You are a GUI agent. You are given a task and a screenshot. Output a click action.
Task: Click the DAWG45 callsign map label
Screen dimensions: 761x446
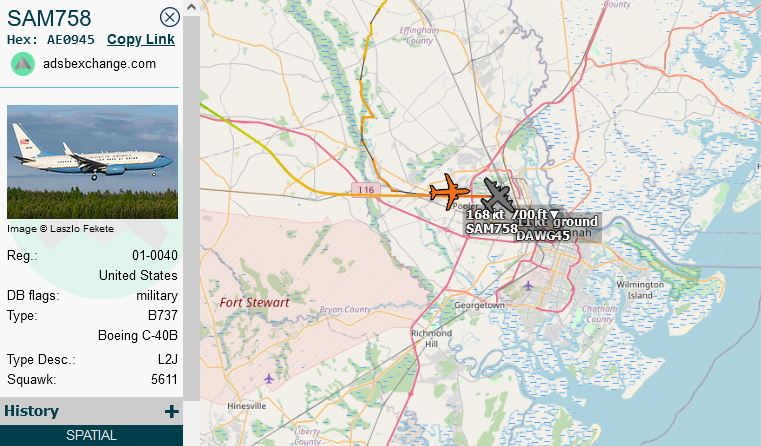pyautogui.click(x=543, y=235)
